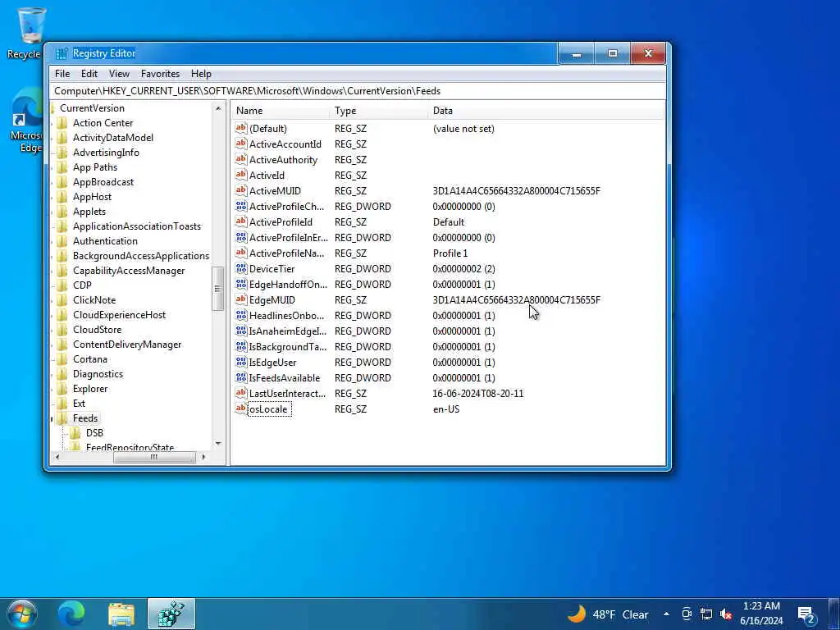
Task: Click the muted volume tray icon
Action: coord(726,614)
